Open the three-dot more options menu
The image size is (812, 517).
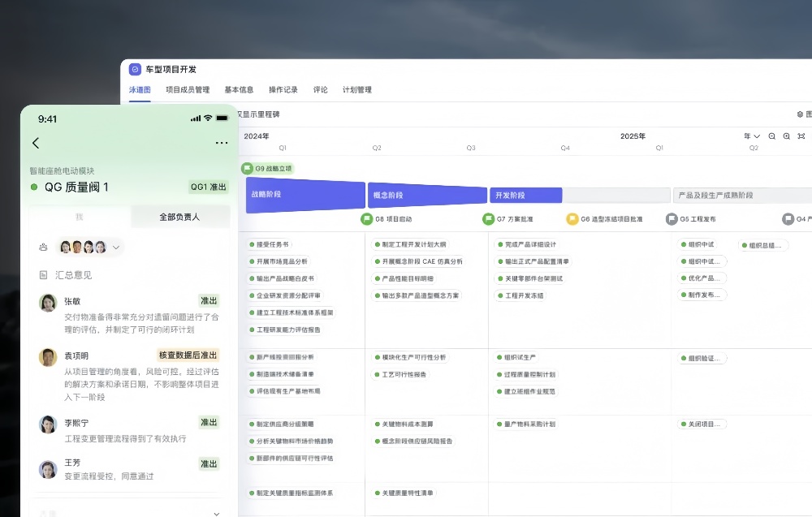(222, 143)
